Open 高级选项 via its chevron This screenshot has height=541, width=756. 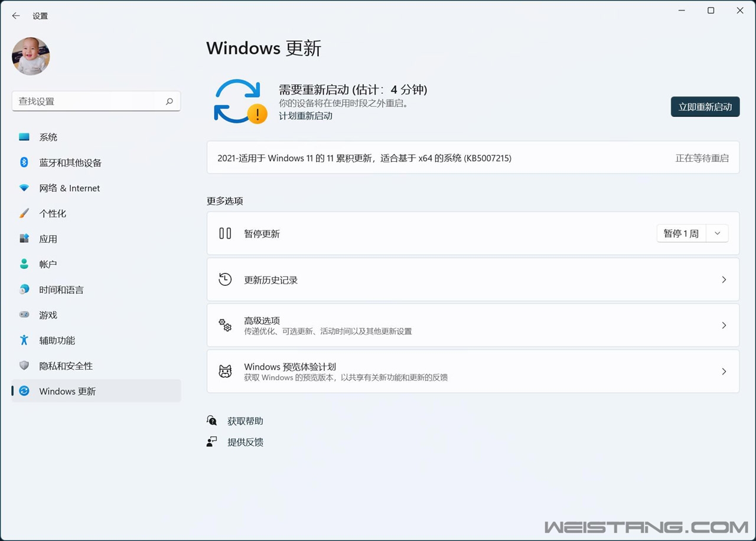724,325
